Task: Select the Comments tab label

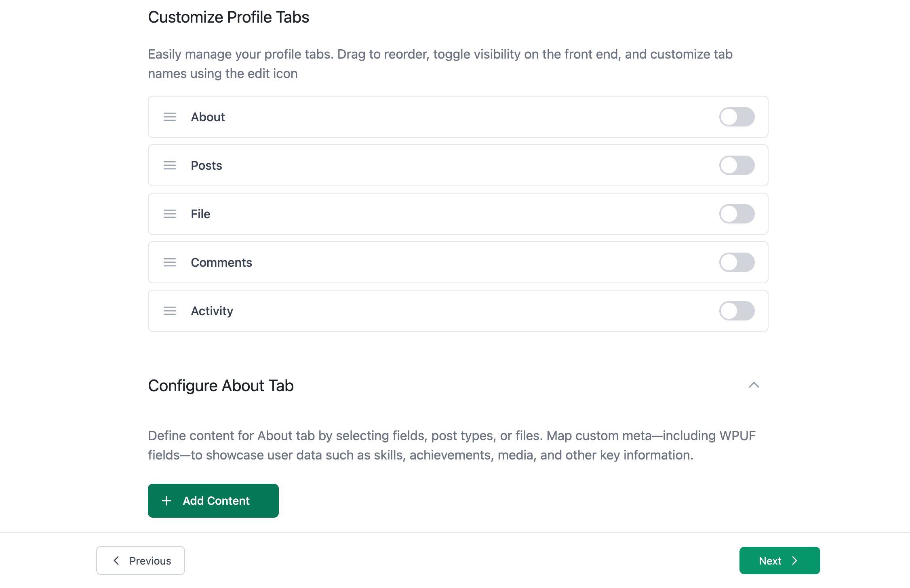Action: click(x=221, y=262)
